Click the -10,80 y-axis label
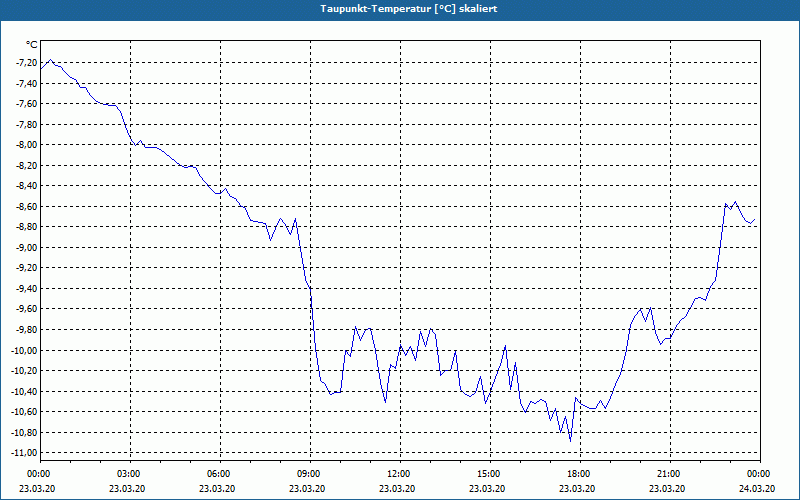The width and height of the screenshot is (800, 500). point(25,433)
